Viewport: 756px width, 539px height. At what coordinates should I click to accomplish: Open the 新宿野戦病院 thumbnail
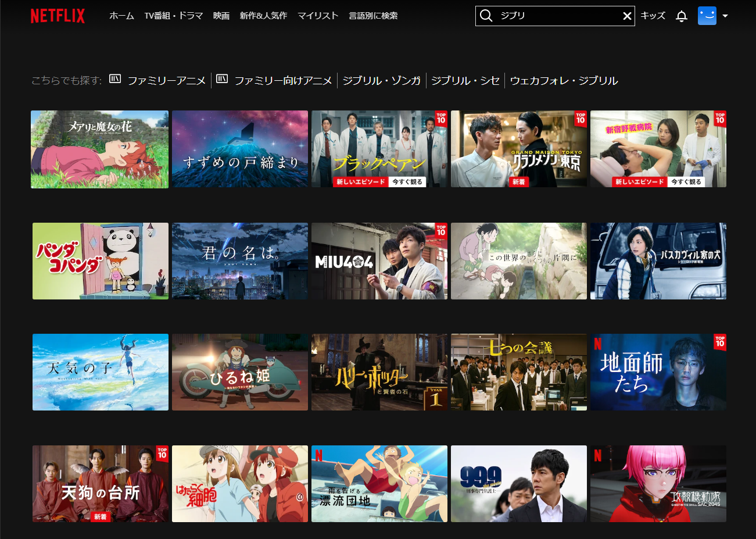tap(658, 149)
